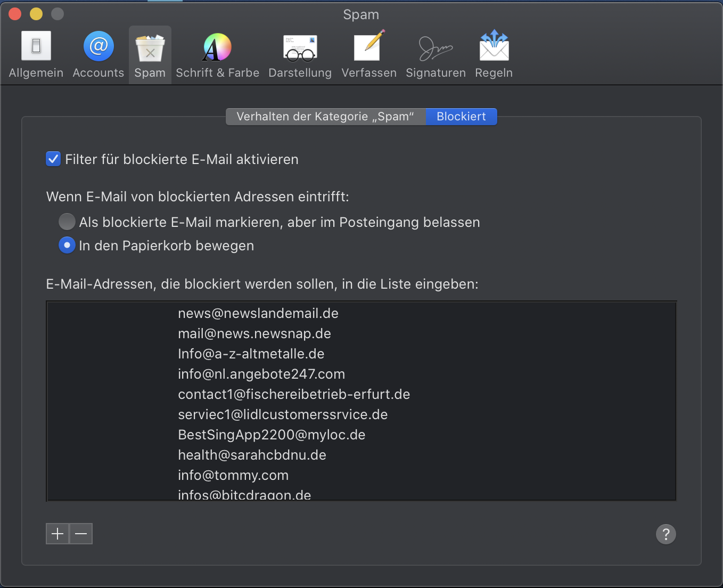Viewport: 723px width, 588px height.
Task: Open Schrift & Farbe settings
Action: point(217,54)
